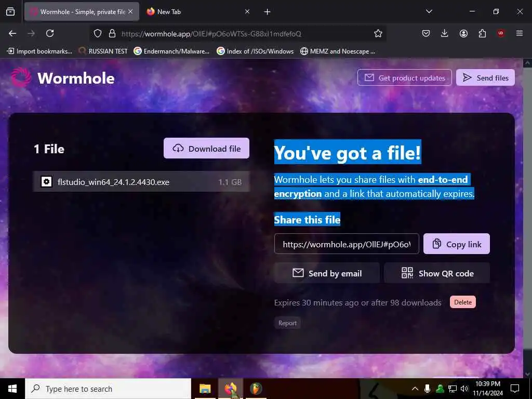The height and width of the screenshot is (399, 532).
Task: Click Send by email button
Action: (x=327, y=273)
